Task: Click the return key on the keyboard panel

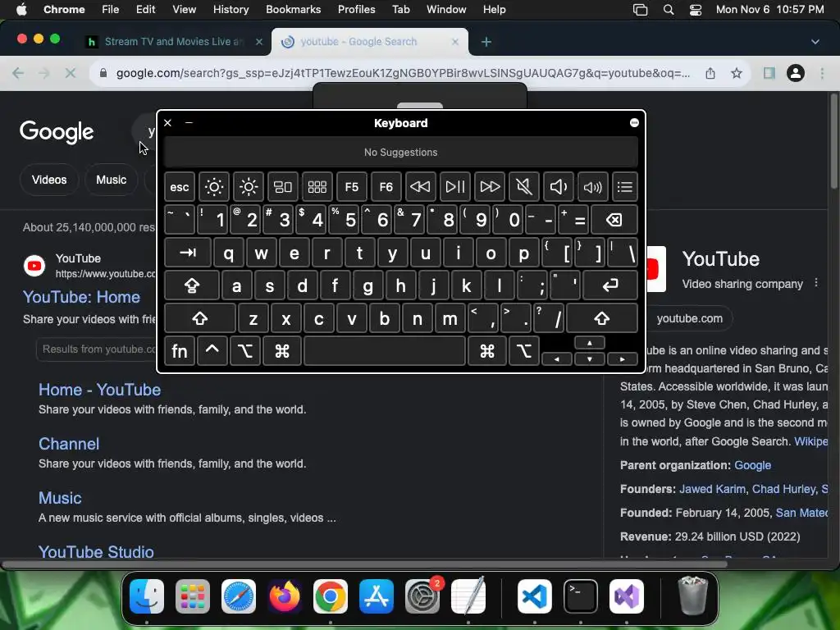Action: (x=610, y=285)
